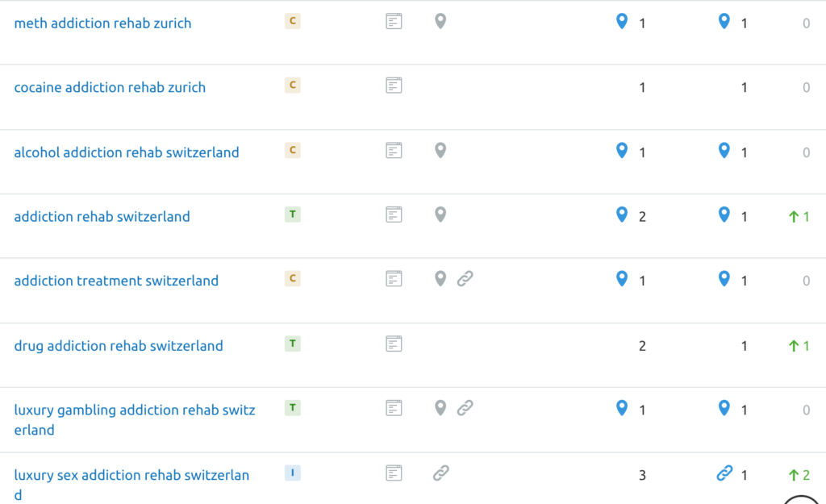The height and width of the screenshot is (504, 826).
Task: Click the intent badge C for meth addiction rehab zurich
Action: click(x=292, y=21)
